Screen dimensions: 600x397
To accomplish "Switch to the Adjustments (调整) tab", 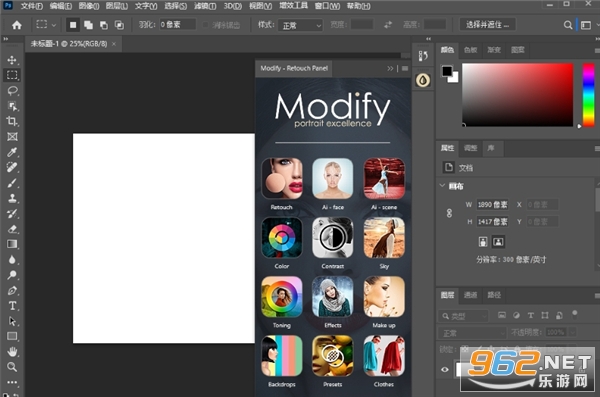I will pyautogui.click(x=470, y=148).
